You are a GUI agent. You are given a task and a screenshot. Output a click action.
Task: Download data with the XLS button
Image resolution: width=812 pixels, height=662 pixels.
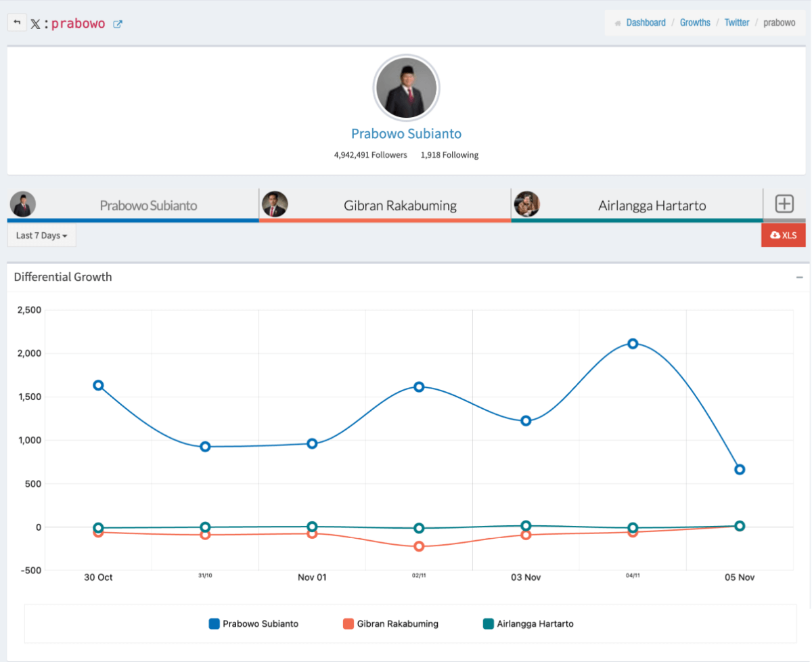point(783,236)
